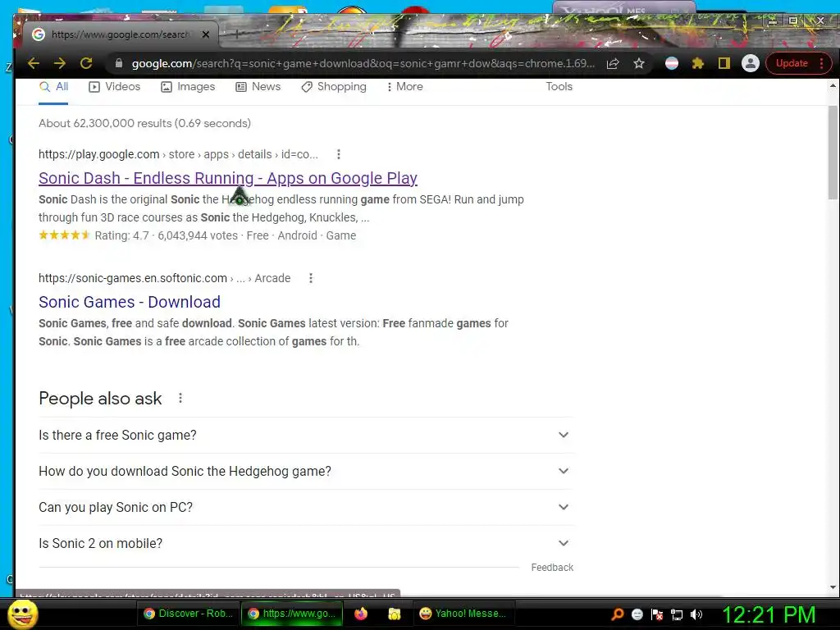Open the network tray icon
Image resolution: width=840 pixels, height=630 pixels.
677,614
